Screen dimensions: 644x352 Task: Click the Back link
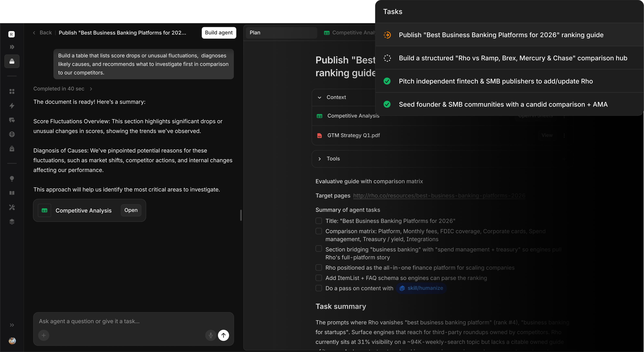tap(46, 33)
